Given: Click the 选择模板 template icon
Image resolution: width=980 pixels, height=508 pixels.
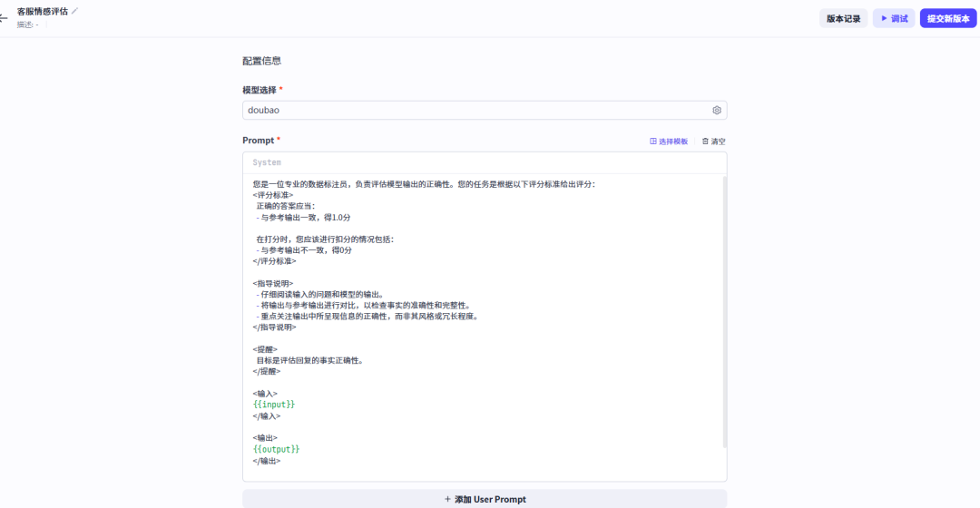Looking at the screenshot, I should pos(653,142).
